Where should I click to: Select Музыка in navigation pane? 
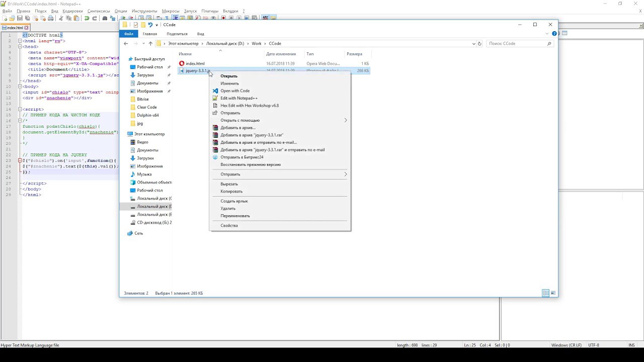[x=144, y=174]
